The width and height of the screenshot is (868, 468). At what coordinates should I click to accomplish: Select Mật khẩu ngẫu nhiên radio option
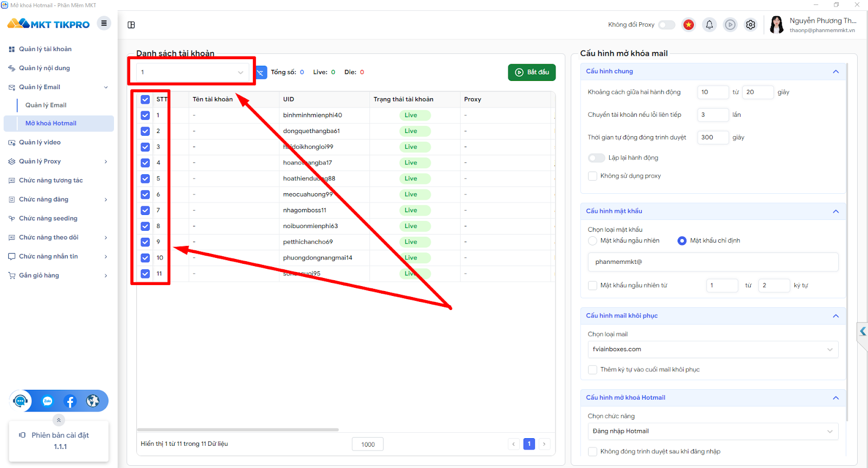coord(592,241)
